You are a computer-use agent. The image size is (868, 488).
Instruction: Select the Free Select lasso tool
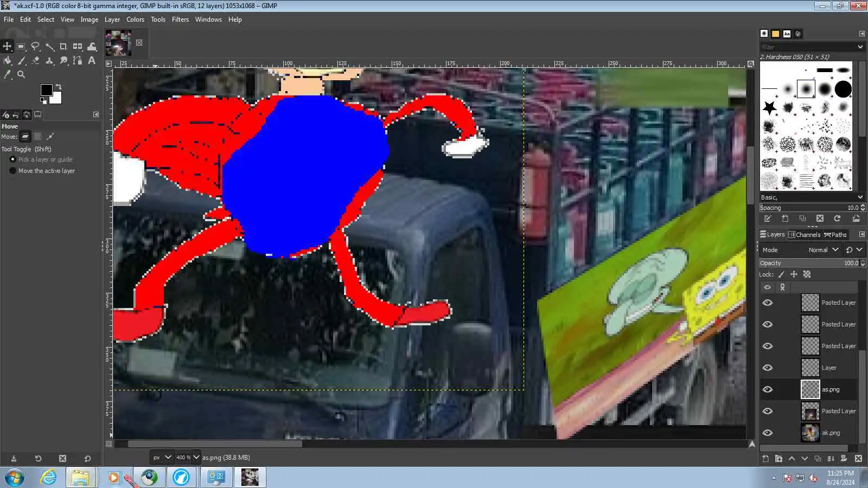point(35,47)
